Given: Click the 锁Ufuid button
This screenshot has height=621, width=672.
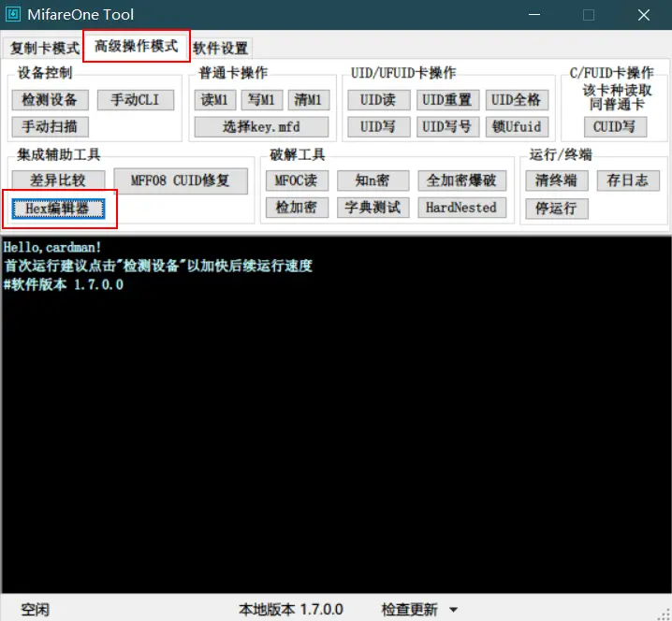Looking at the screenshot, I should (517, 126).
